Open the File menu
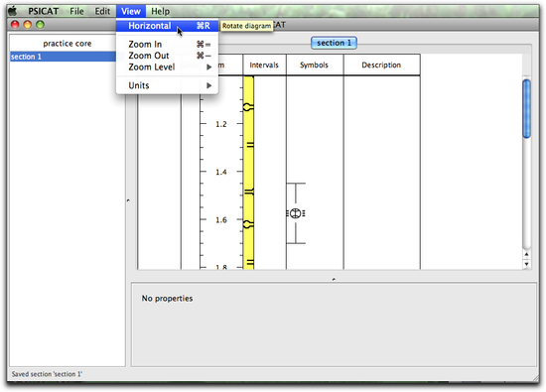The width and height of the screenshot is (546, 392). pyautogui.click(x=76, y=11)
